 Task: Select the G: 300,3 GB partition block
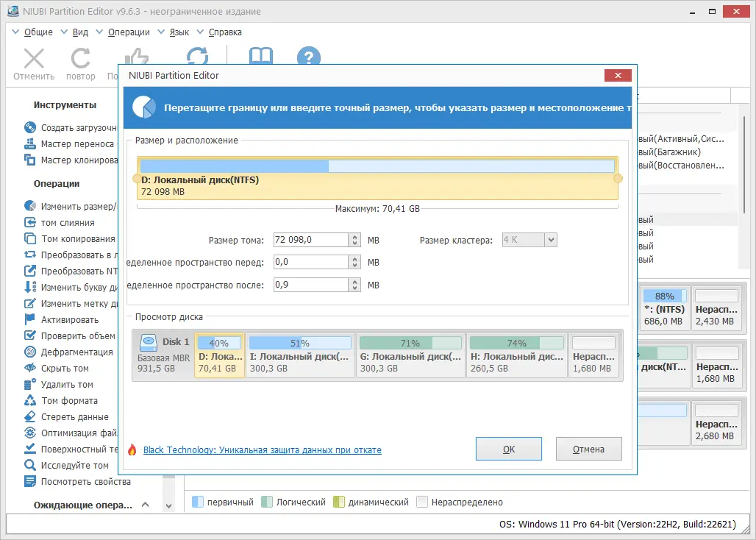410,355
